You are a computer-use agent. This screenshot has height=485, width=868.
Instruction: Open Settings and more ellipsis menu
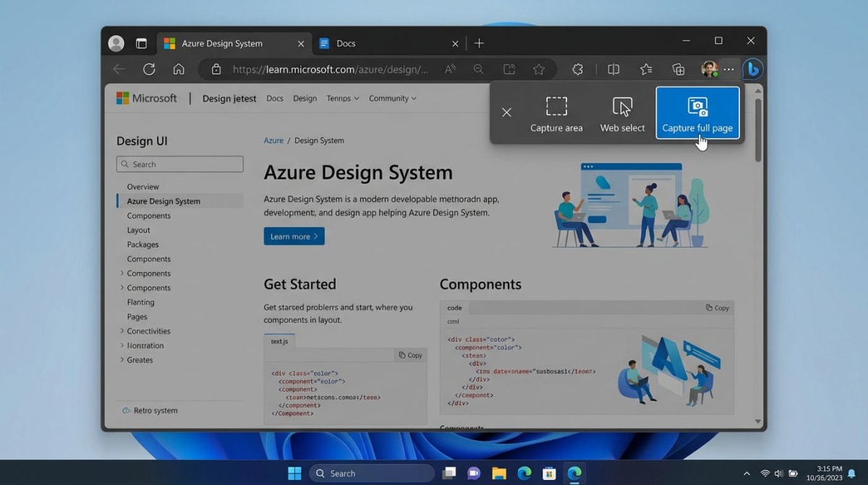coord(729,69)
